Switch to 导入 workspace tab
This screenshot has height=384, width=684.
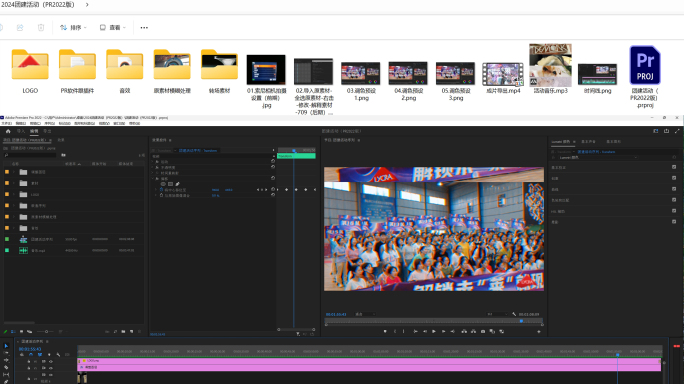coord(21,131)
